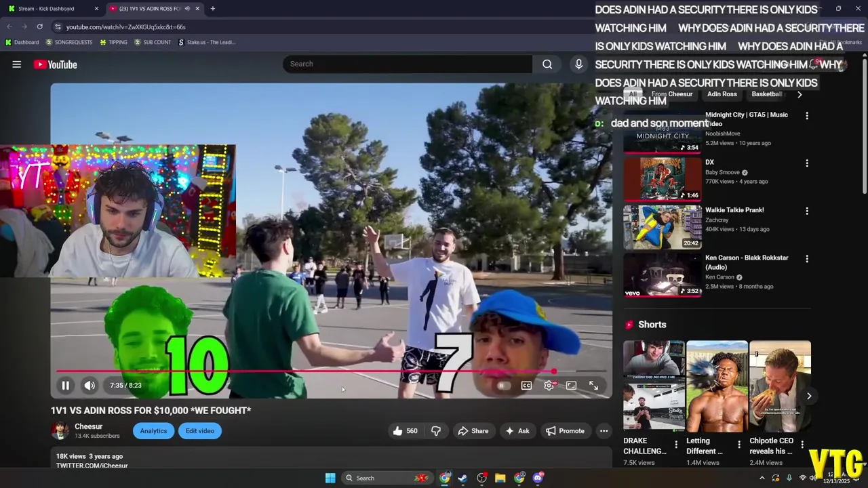
Task: Go back in browser history
Action: tap(9, 26)
